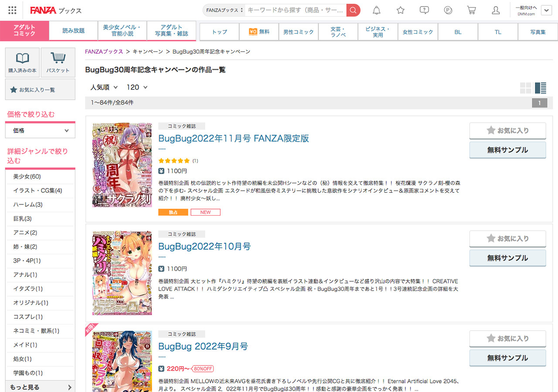Image resolution: width=558 pixels, height=392 pixels.
Task: Open the 120 items-per-page dropdown
Action: [x=137, y=87]
